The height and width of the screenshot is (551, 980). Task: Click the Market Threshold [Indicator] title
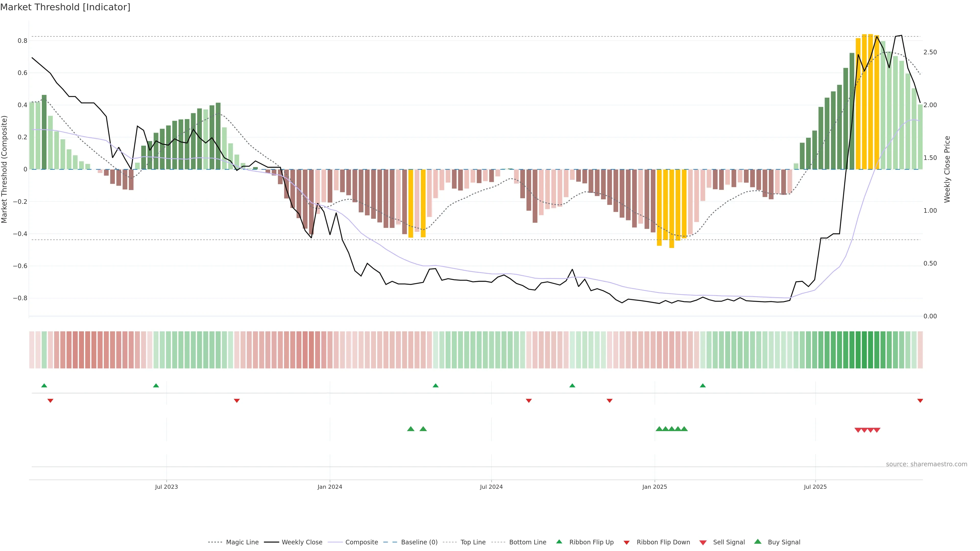click(65, 7)
